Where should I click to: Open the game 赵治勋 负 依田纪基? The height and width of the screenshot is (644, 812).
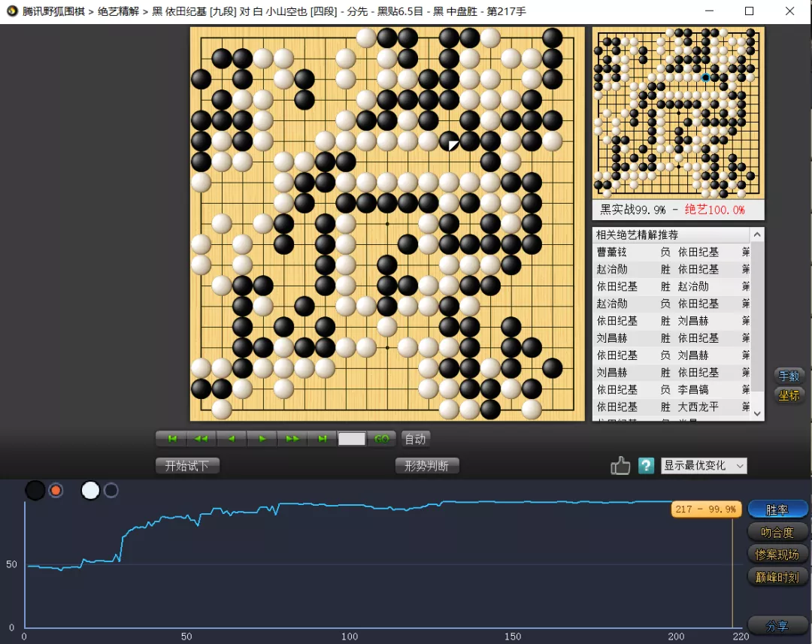pyautogui.click(x=673, y=304)
